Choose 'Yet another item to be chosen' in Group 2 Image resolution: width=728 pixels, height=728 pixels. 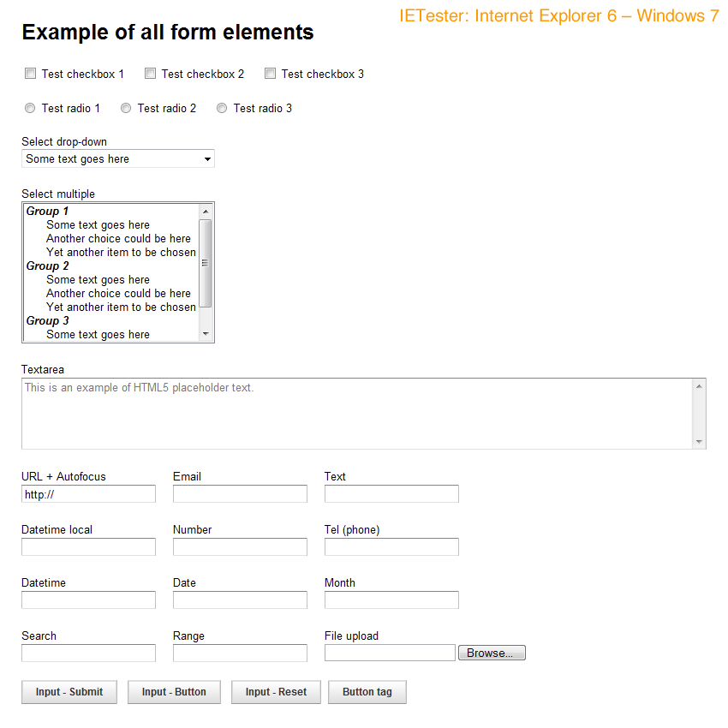click(121, 307)
